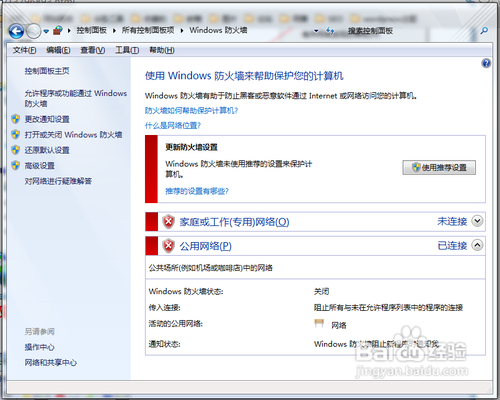The height and width of the screenshot is (400, 500).
Task: Open 高级设置 link
Action: pyautogui.click(x=40, y=166)
